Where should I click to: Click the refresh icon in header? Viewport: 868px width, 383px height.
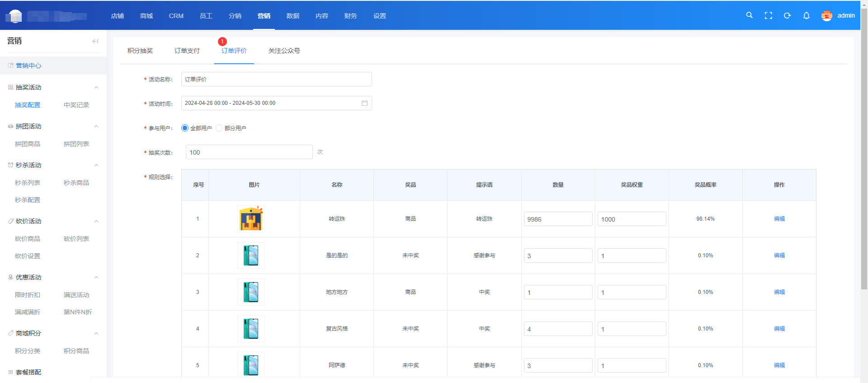[788, 15]
